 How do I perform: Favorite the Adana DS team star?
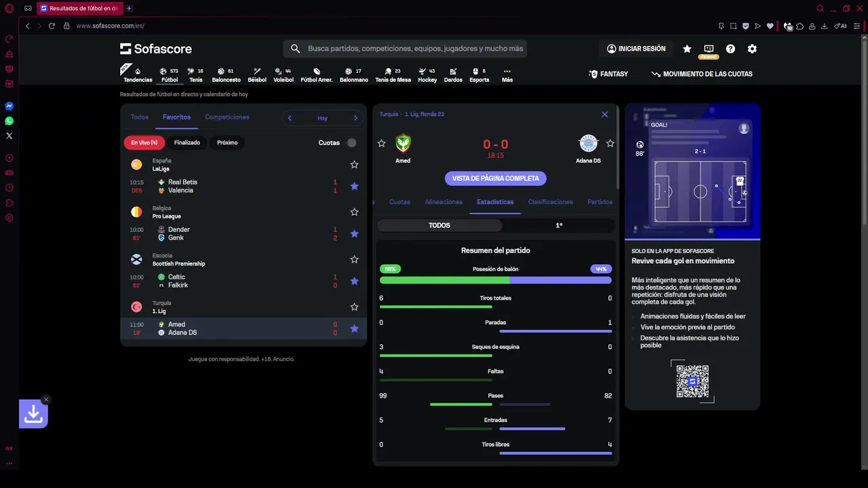(x=610, y=144)
